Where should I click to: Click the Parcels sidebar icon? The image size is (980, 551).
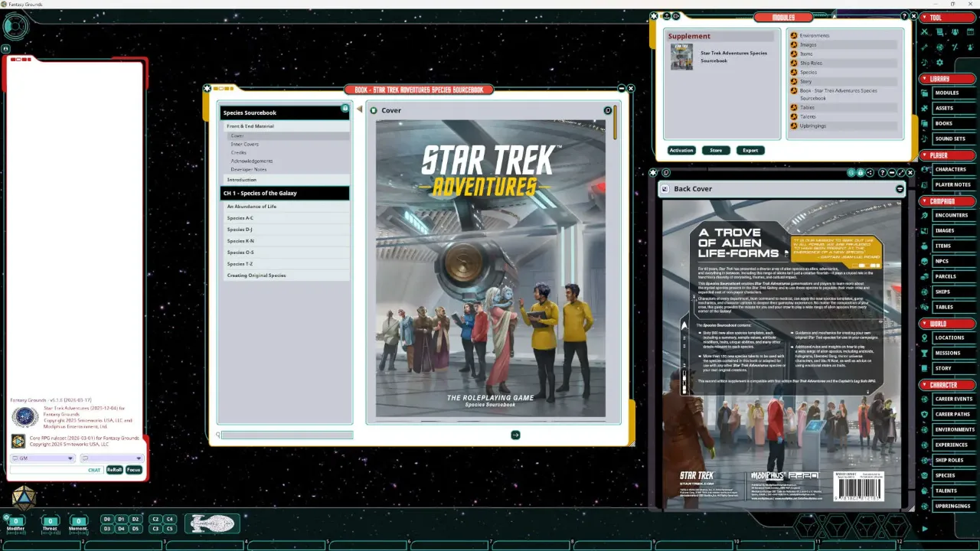(925, 276)
